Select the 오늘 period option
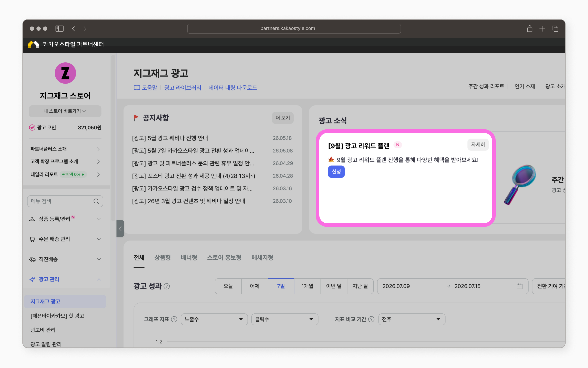Viewport: 588px width, 368px height. point(228,286)
